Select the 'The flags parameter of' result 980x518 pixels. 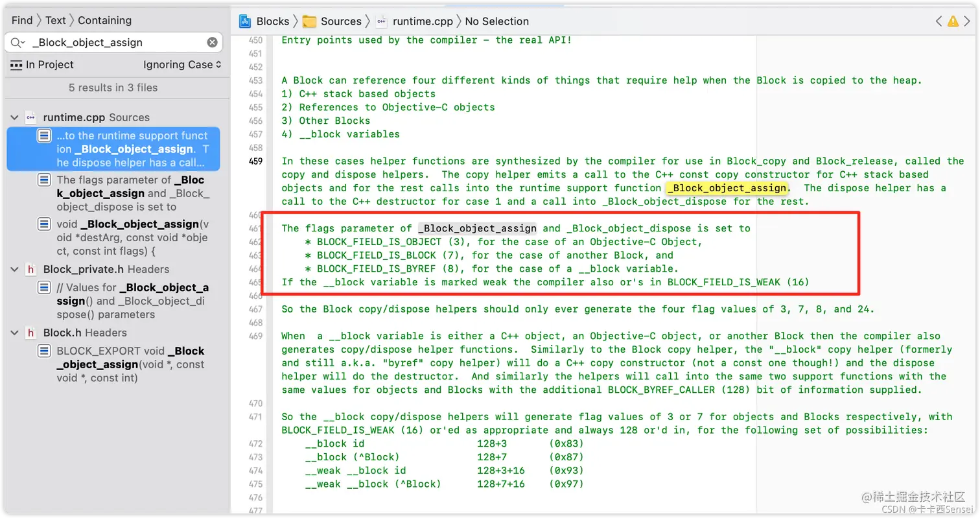point(113,193)
